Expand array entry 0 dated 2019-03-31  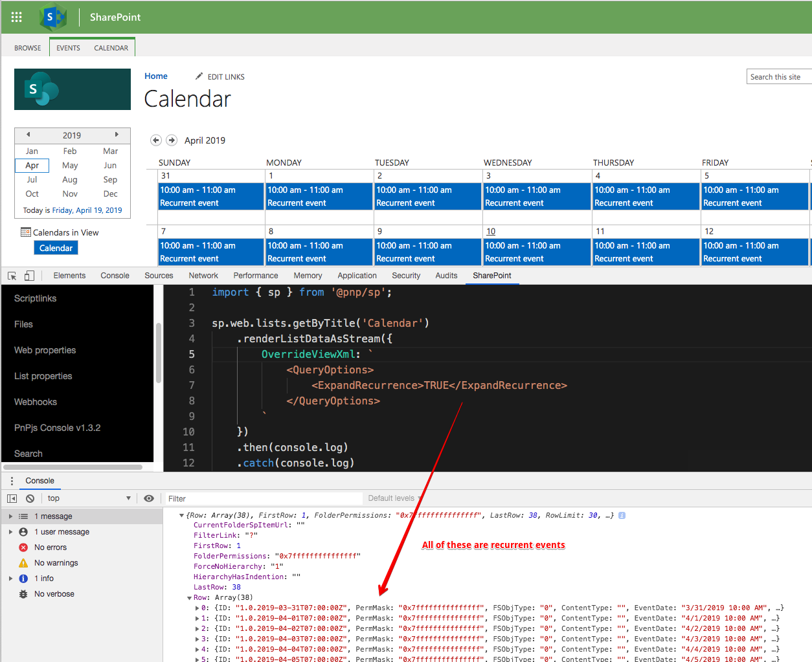197,608
